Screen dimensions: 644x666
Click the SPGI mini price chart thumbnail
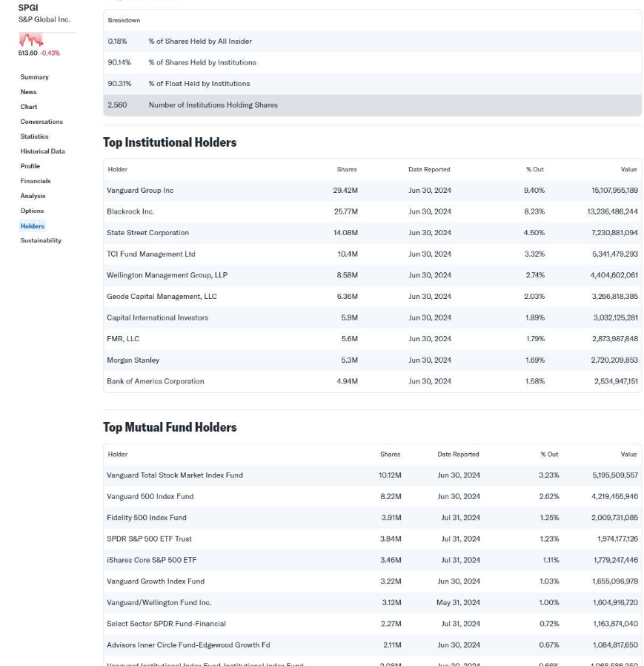tap(31, 39)
